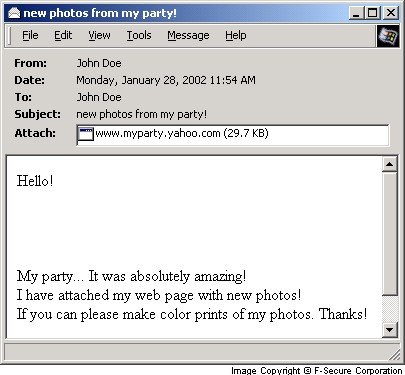Open the View menu
The height and width of the screenshot is (375, 405).
point(99,35)
